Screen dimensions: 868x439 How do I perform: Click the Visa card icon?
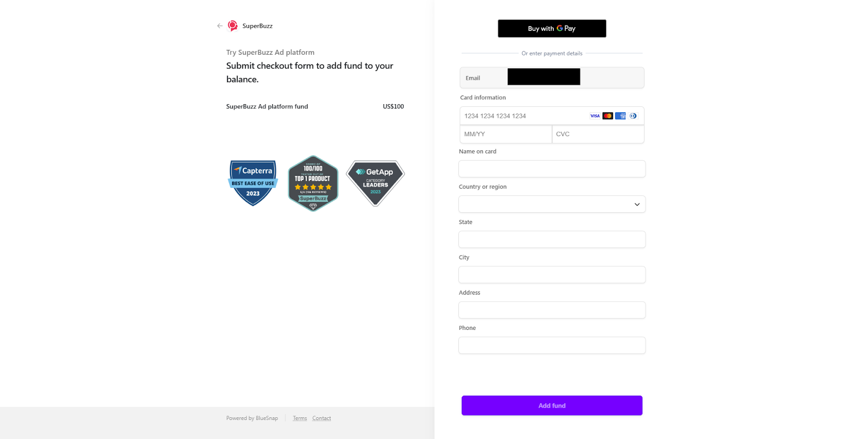tap(595, 116)
